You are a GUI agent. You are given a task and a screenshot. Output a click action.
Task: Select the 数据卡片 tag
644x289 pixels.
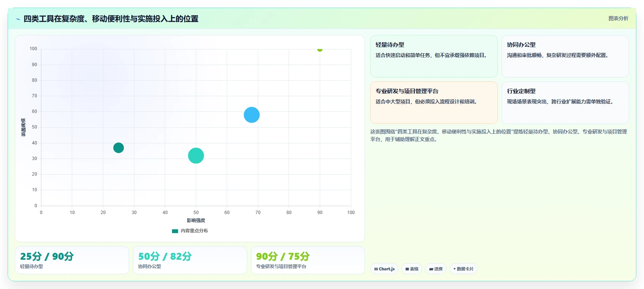(463, 269)
